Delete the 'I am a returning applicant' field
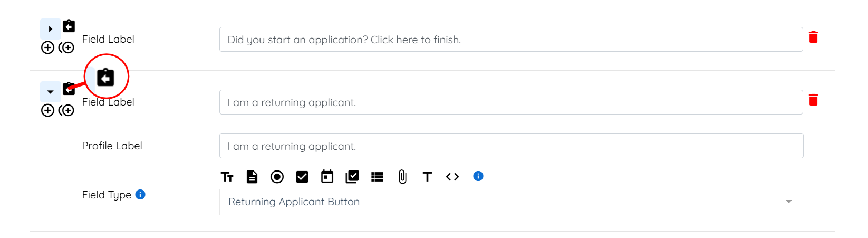The height and width of the screenshot is (238, 868). [x=813, y=100]
